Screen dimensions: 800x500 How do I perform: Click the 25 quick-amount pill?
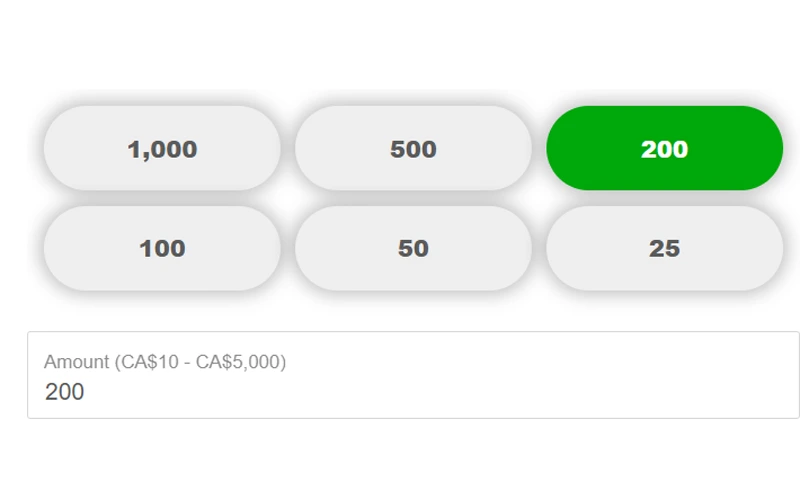pyautogui.click(x=664, y=248)
